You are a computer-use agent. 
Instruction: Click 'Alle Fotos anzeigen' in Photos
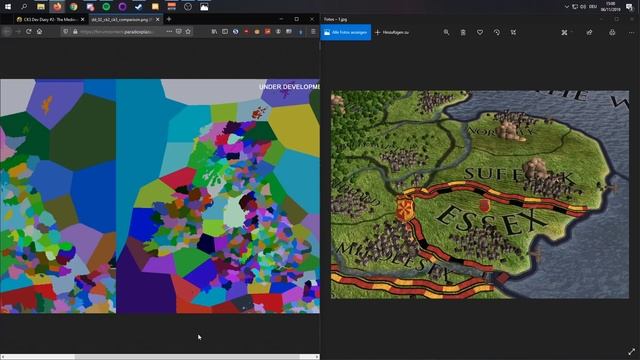tap(346, 32)
